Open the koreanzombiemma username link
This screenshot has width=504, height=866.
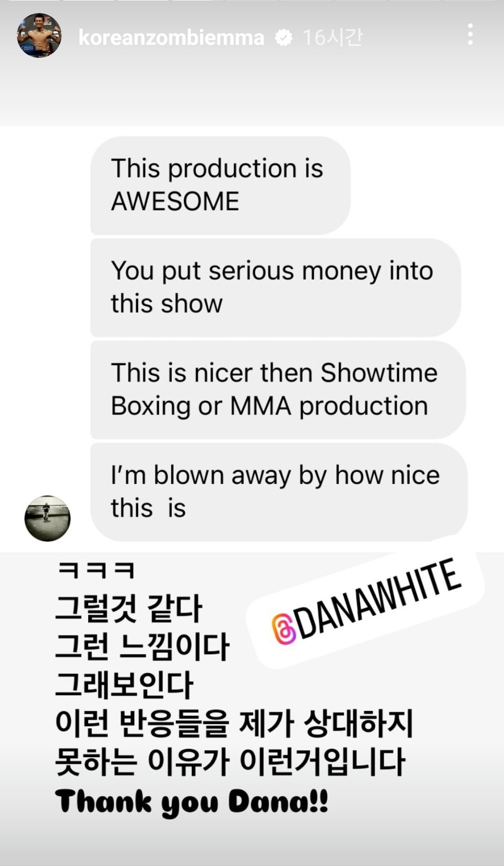[171, 37]
